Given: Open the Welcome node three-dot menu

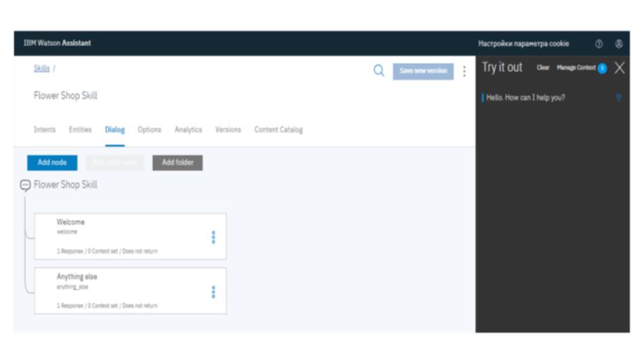Looking at the screenshot, I should [x=214, y=237].
